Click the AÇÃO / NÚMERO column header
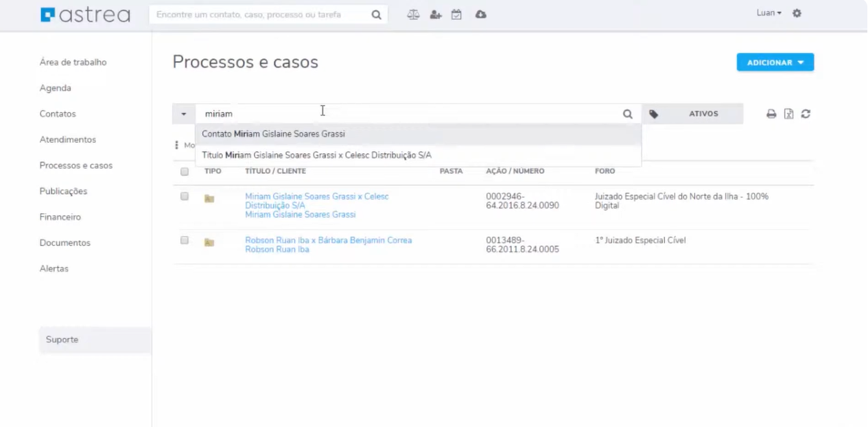 coord(515,171)
